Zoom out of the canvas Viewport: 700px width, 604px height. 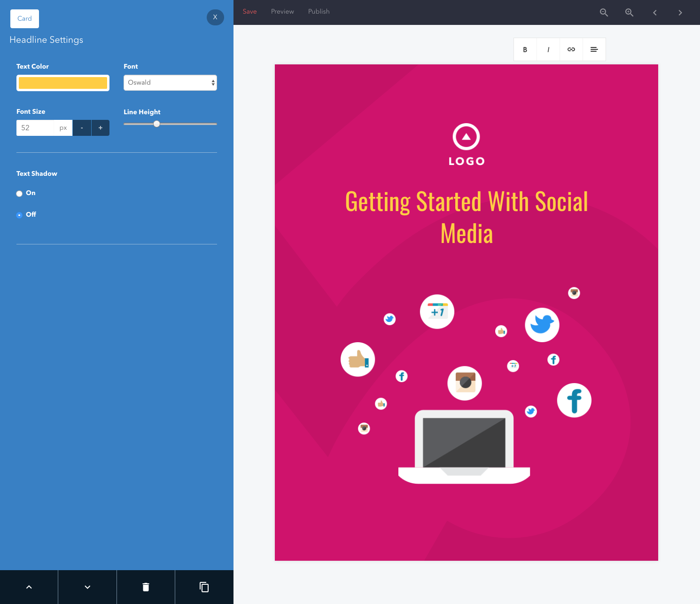(x=604, y=13)
